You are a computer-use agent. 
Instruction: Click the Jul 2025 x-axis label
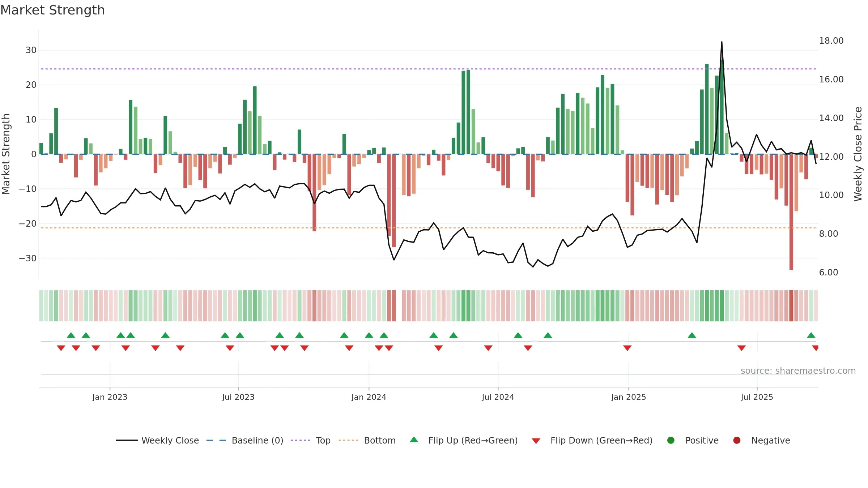tap(757, 397)
